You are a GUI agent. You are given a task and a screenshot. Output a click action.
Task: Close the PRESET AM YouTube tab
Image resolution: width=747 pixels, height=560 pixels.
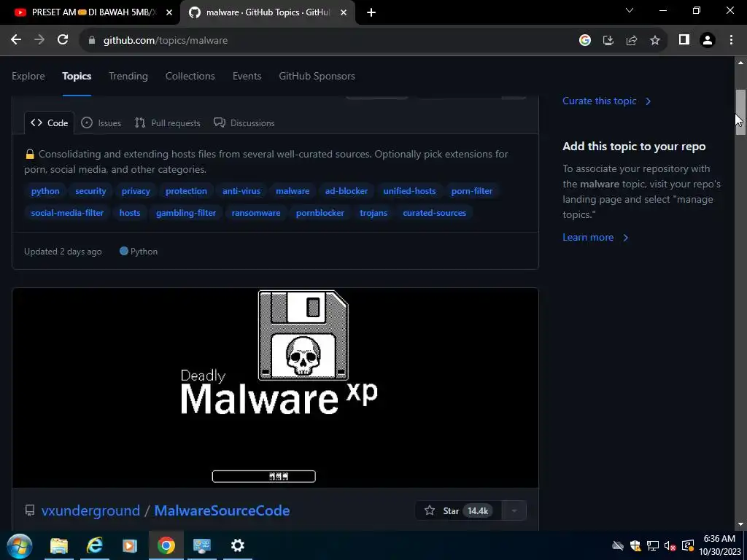pyautogui.click(x=169, y=12)
